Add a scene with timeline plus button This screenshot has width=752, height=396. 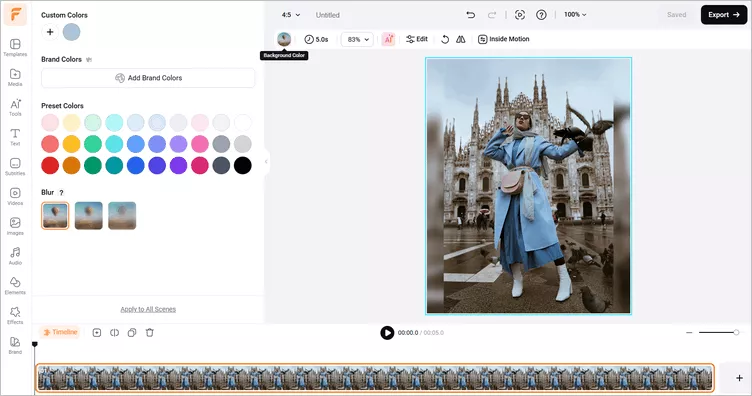point(739,378)
